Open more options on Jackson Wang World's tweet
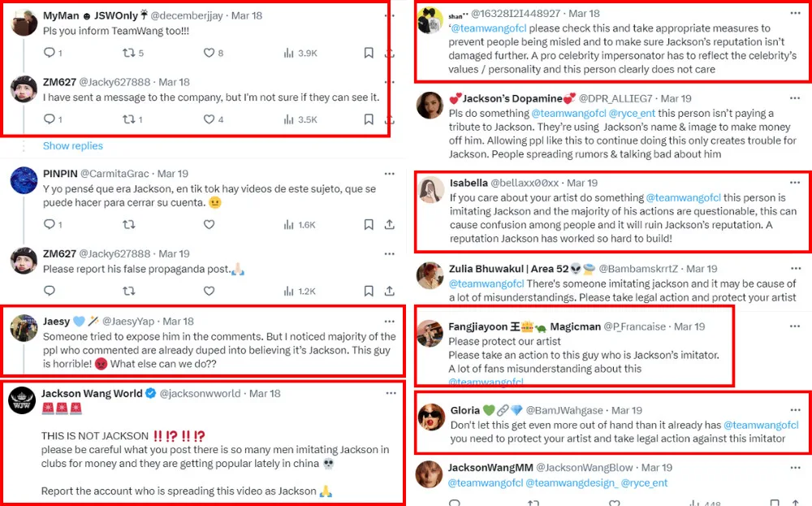The width and height of the screenshot is (812, 506). 390,393
